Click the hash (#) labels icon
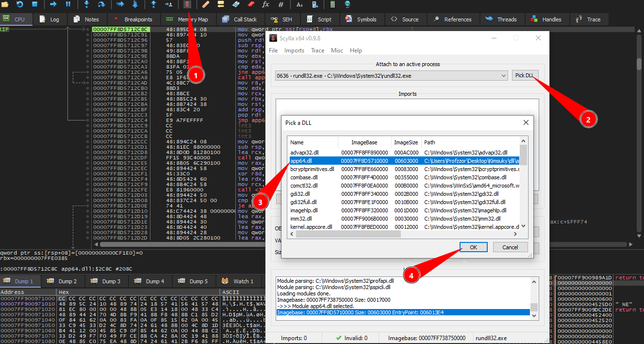This screenshot has width=644, height=344. point(281,4)
